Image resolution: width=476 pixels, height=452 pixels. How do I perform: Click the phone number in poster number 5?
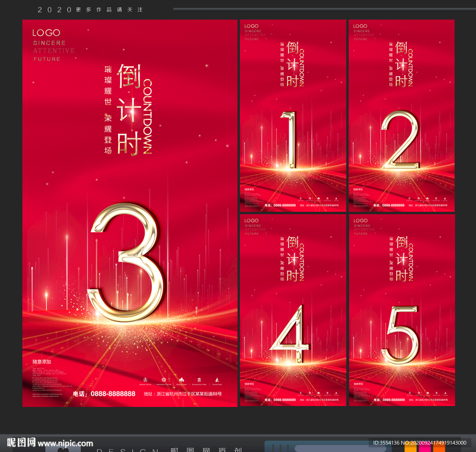[390, 400]
